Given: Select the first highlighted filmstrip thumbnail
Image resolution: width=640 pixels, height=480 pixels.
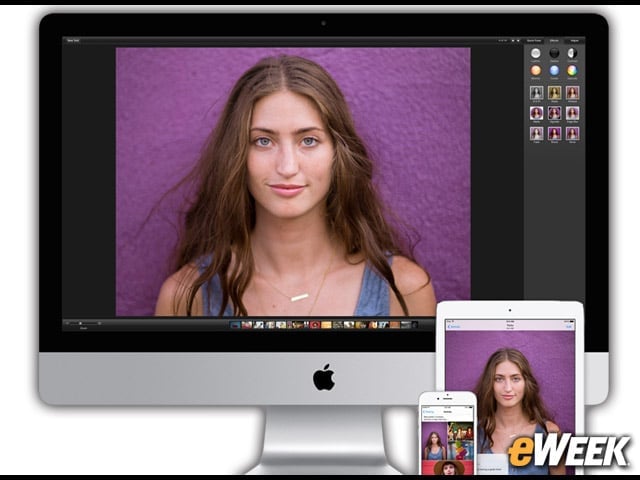Looking at the screenshot, I should 236,325.
